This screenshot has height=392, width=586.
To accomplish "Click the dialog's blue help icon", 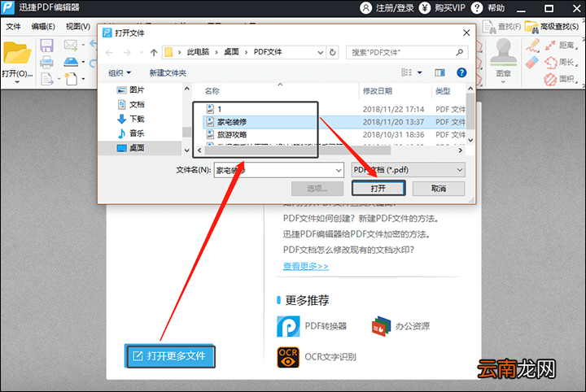I will pyautogui.click(x=461, y=72).
